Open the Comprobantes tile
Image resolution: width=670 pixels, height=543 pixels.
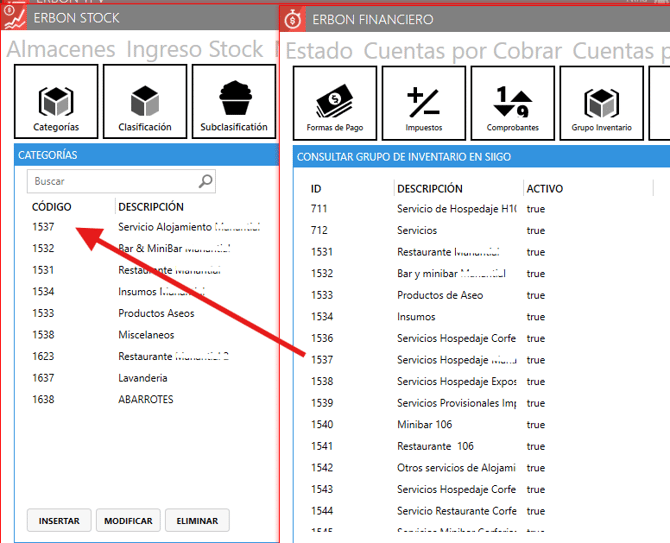click(x=512, y=103)
